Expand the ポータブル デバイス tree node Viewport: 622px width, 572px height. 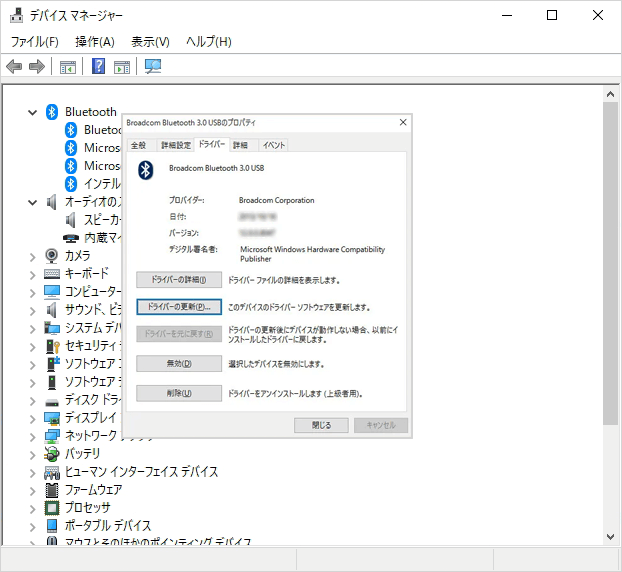click(33, 527)
